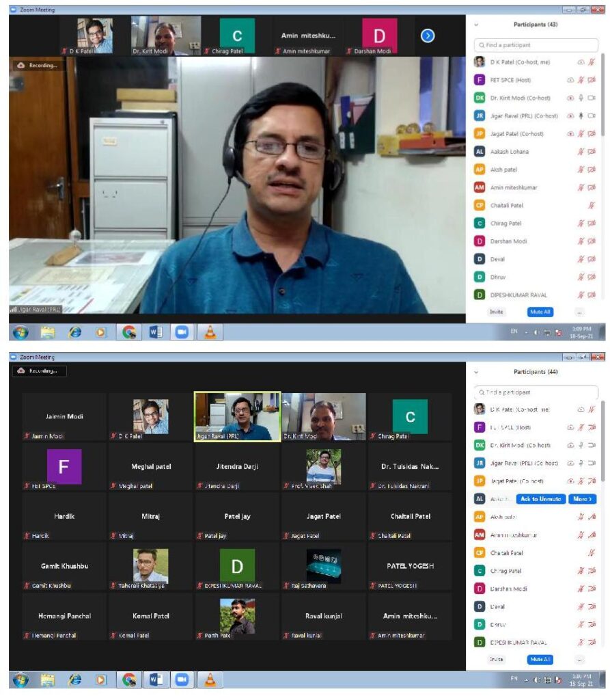Open the More menu for Aakash Lohana
Viewport: 610px width, 700px height.
(582, 499)
